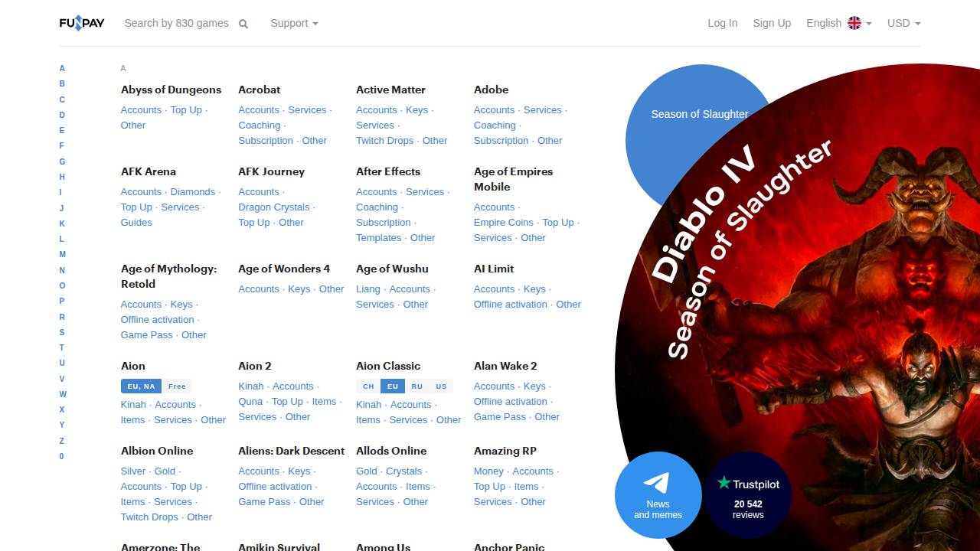
Task: Open Templates under After Effects
Action: coord(379,238)
